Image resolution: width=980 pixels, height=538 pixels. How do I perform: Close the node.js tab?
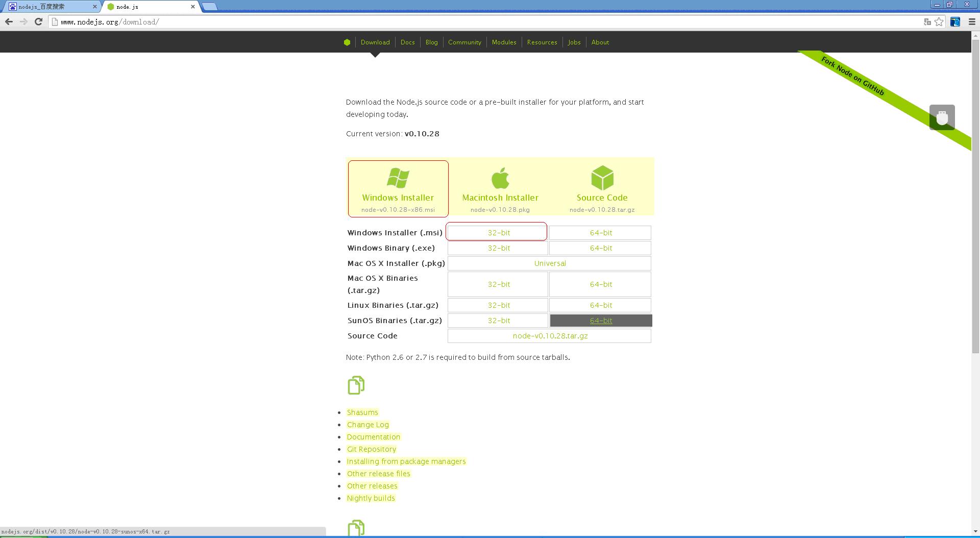[193, 7]
